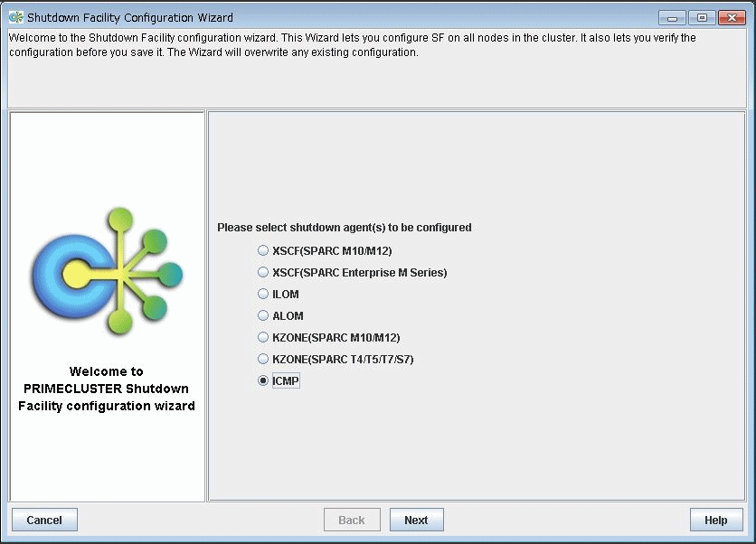
Task: Click the 'Welcome to PRIMECLUSTER Shutdown' caption
Action: (x=107, y=389)
